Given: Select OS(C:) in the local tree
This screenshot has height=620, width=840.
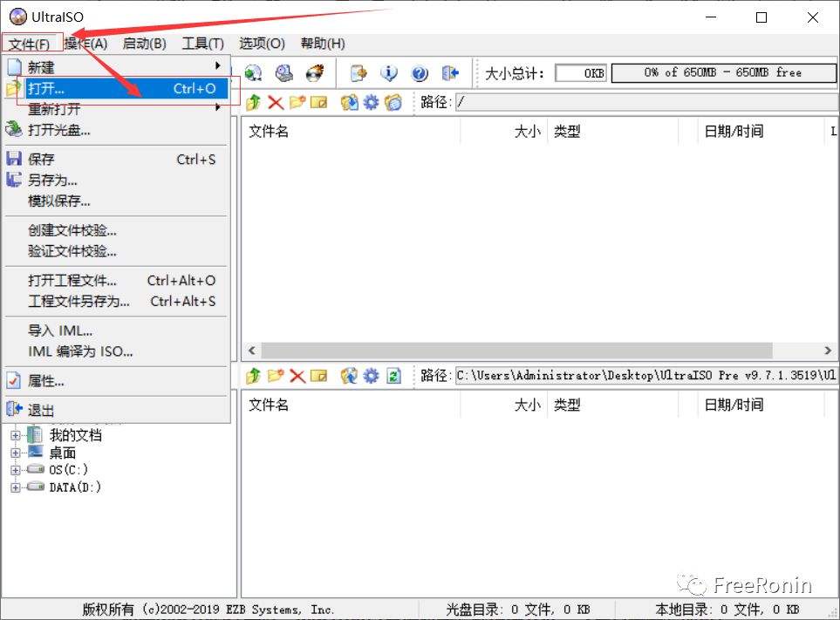Looking at the screenshot, I should tap(69, 470).
